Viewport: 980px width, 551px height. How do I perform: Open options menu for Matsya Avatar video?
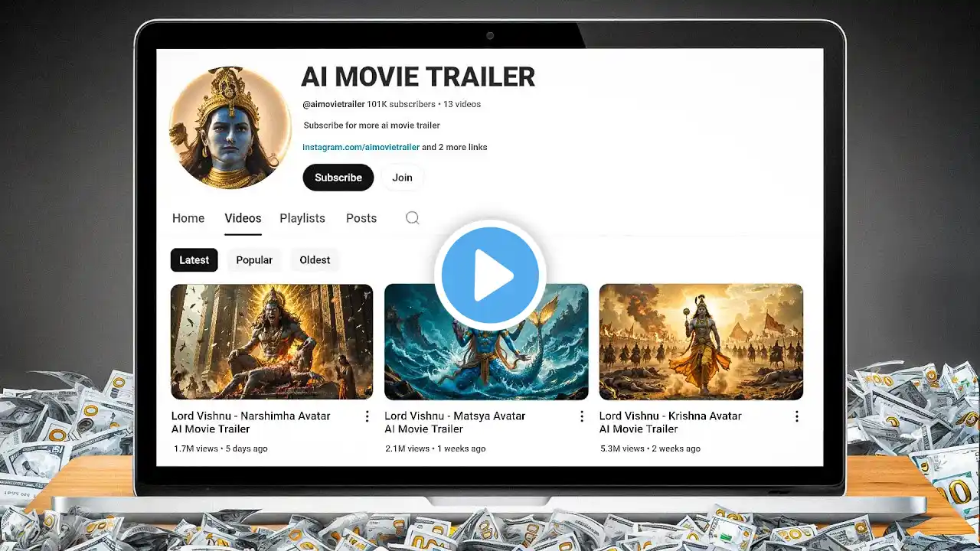(582, 416)
